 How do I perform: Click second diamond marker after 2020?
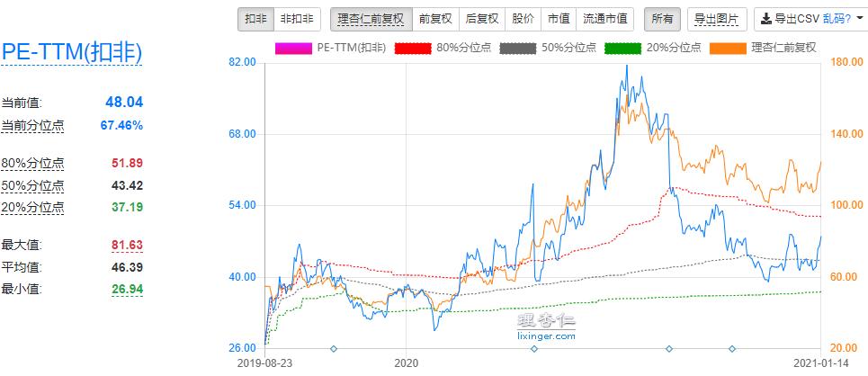tap(534, 348)
